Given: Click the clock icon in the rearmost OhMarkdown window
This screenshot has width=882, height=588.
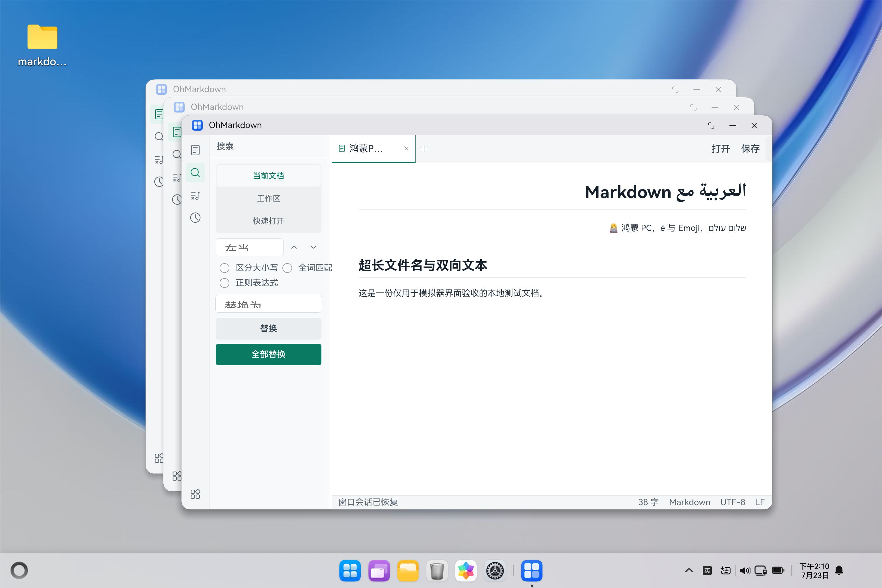Looking at the screenshot, I should pos(159,182).
